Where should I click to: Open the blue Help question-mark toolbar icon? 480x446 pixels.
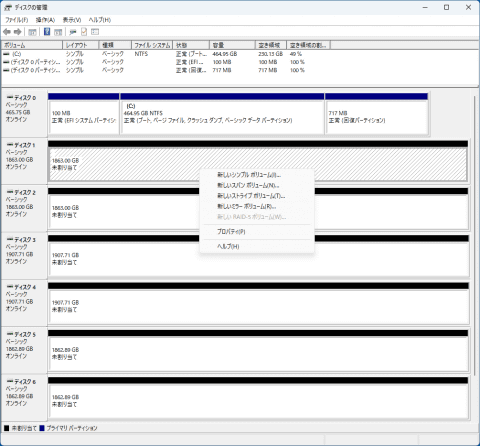[x=47, y=32]
